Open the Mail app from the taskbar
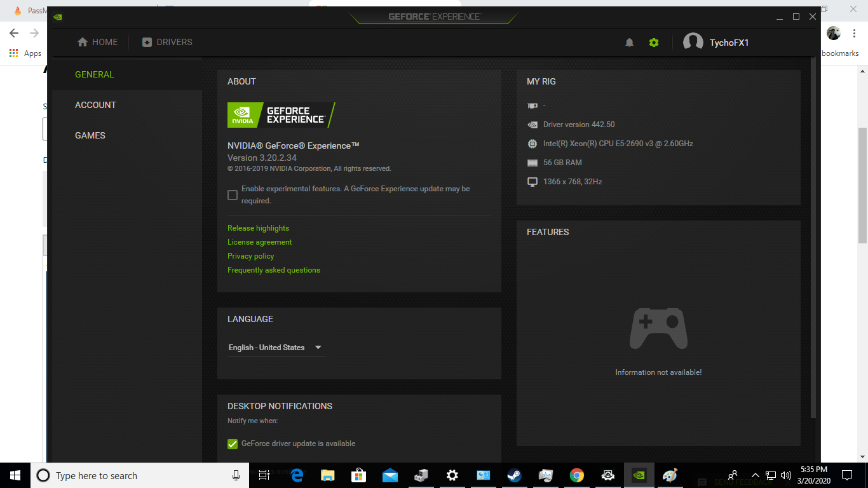The width and height of the screenshot is (868, 488). click(390, 475)
